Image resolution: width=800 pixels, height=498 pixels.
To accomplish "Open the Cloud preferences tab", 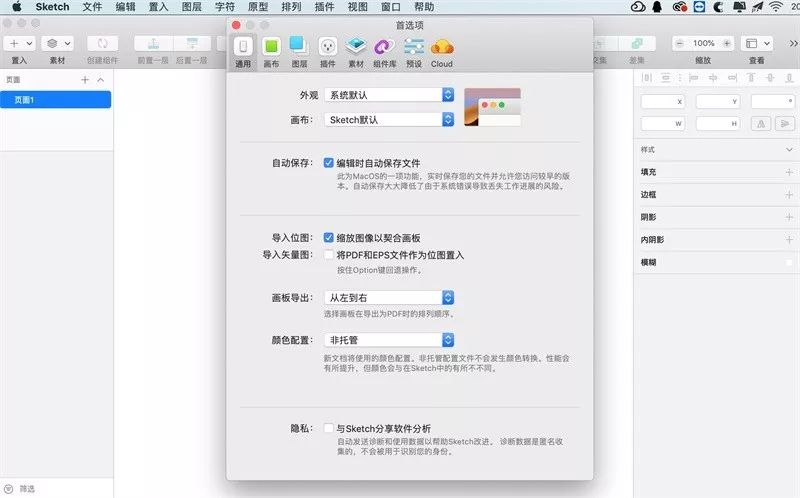I will (442, 52).
